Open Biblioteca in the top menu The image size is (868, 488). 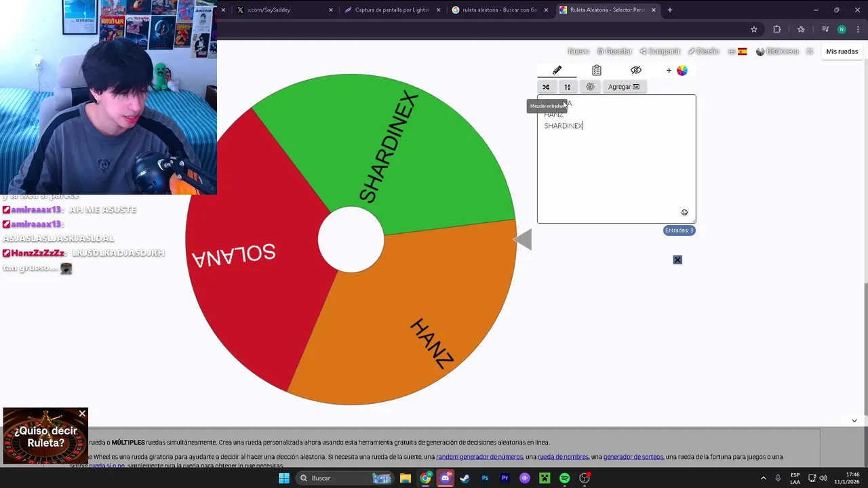(x=777, y=52)
